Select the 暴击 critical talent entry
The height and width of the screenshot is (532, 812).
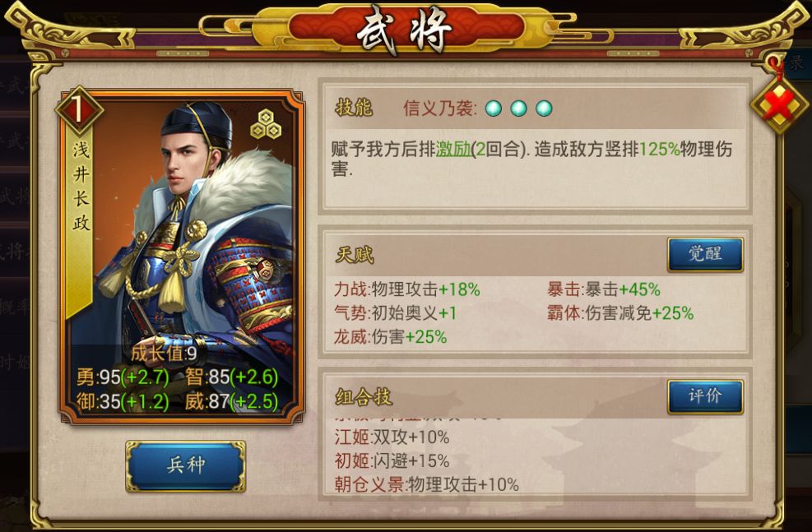(603, 289)
